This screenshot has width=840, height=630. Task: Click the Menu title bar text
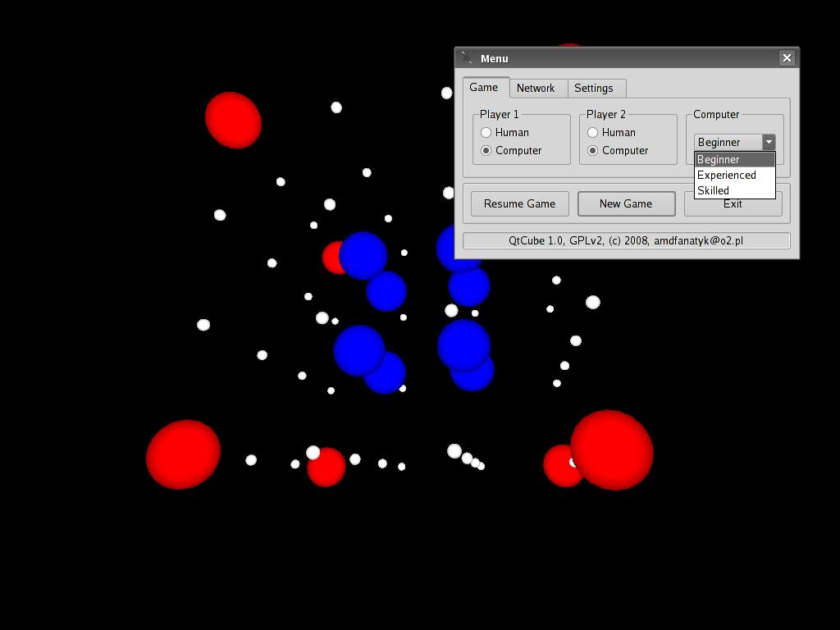pyautogui.click(x=495, y=58)
